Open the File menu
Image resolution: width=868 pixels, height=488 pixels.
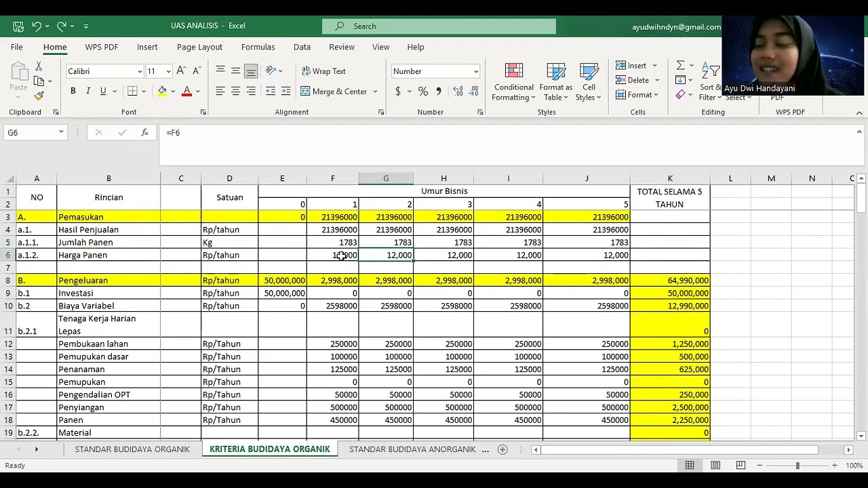pos(17,47)
